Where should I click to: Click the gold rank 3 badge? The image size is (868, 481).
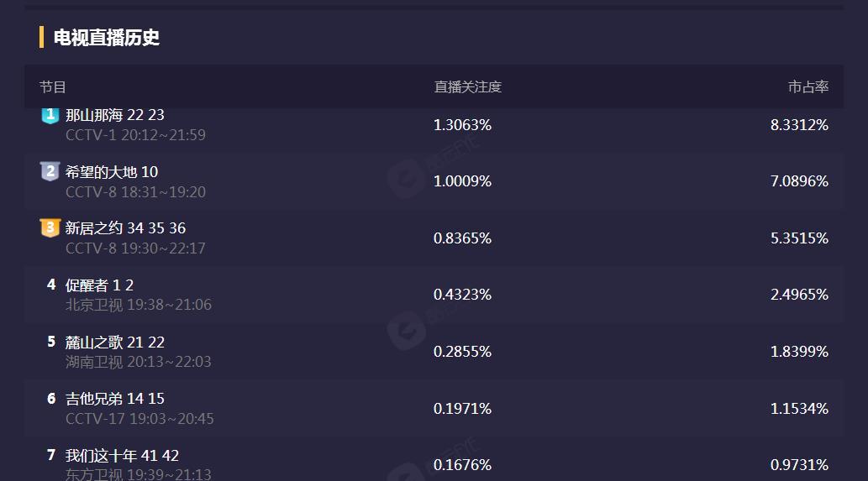50,228
